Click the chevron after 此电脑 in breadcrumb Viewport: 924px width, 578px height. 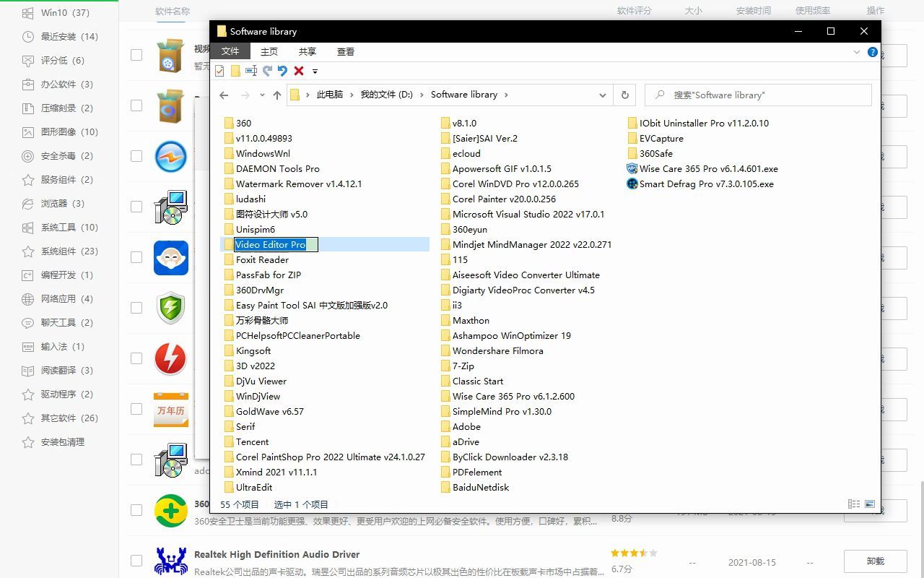click(352, 95)
